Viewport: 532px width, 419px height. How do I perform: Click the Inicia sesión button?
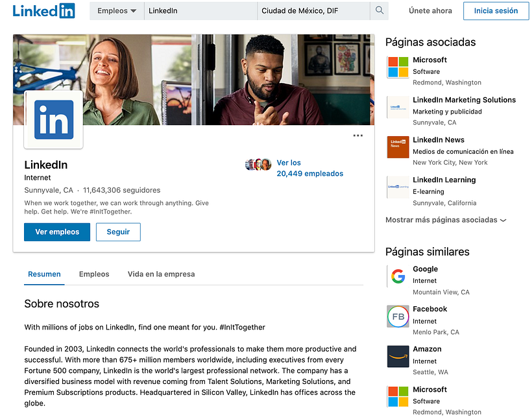tap(496, 11)
